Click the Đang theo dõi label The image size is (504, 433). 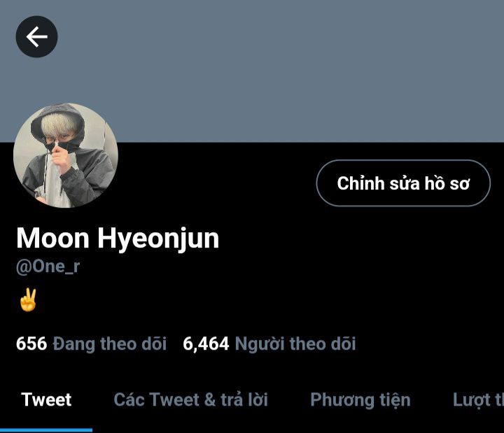(x=110, y=344)
